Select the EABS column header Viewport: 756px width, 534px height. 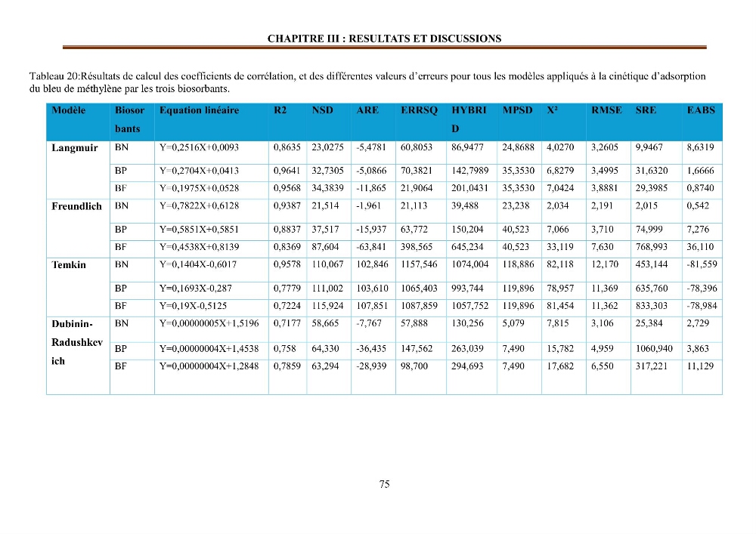[701, 110]
